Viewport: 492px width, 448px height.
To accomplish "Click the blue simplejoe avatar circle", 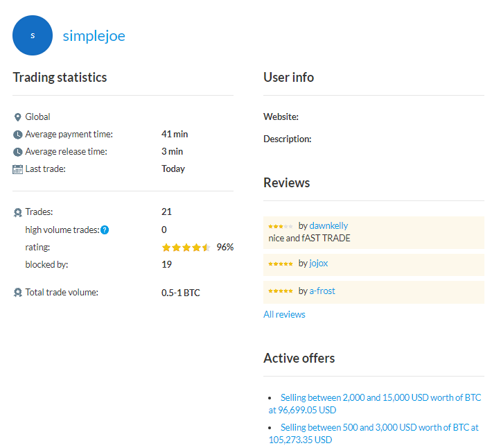I will tap(33, 35).
